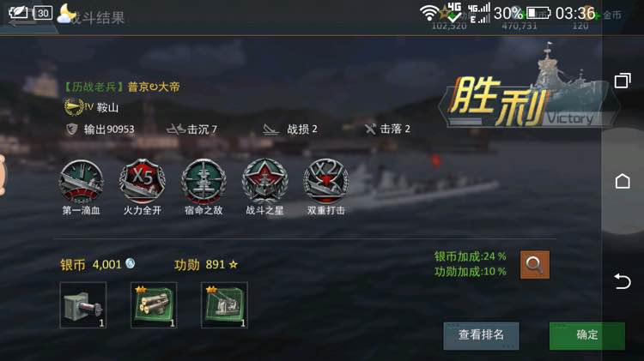
Task: Tap the 第一滴血 medal icon
Action: (82, 181)
